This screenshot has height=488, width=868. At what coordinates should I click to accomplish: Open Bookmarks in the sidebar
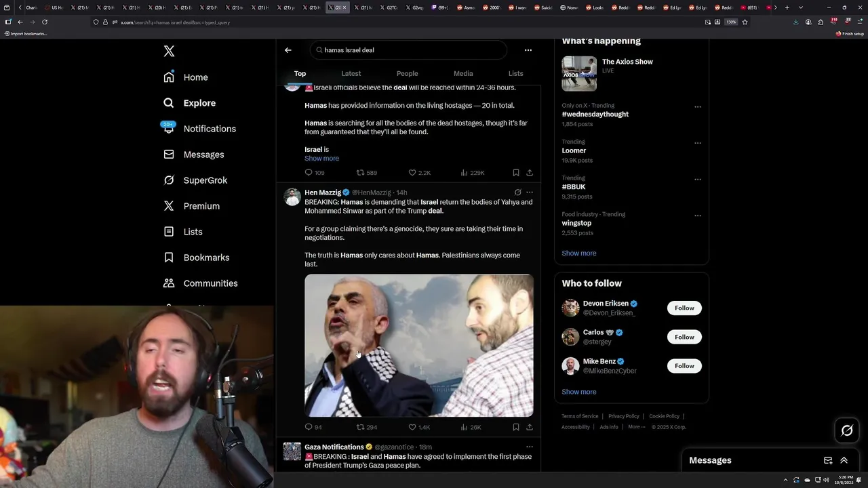click(196, 258)
